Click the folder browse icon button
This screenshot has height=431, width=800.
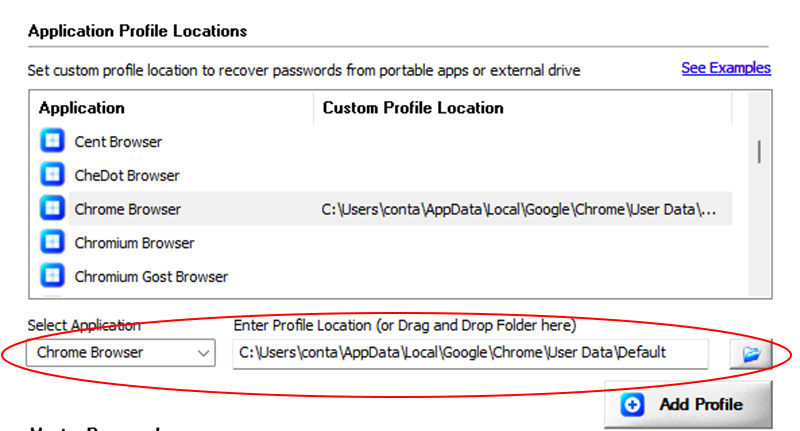[751, 353]
